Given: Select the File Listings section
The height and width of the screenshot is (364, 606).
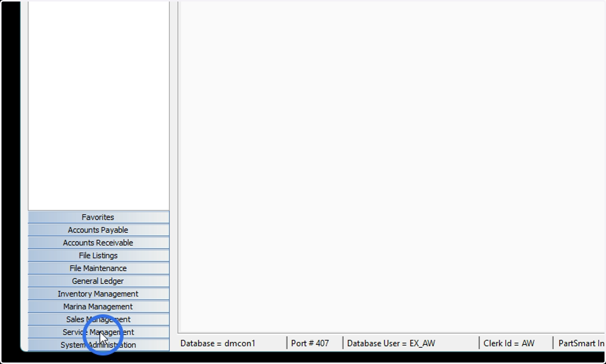Looking at the screenshot, I should (x=98, y=255).
